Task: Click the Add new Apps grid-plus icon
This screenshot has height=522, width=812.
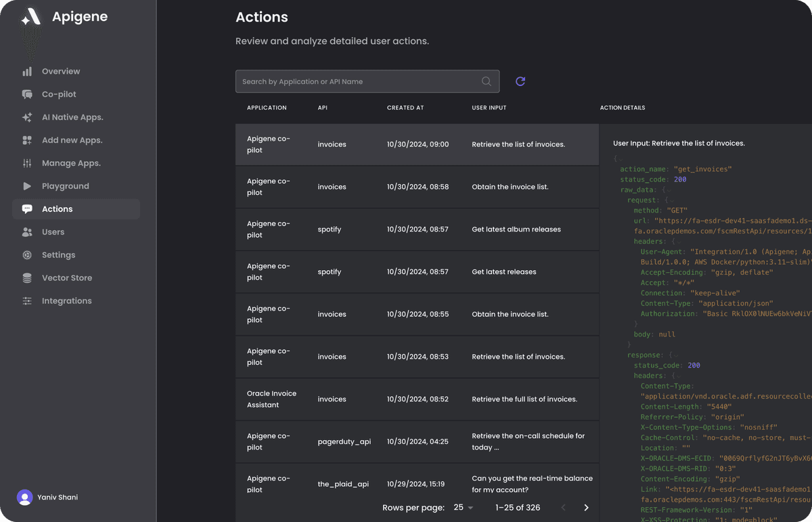Action: pyautogui.click(x=27, y=140)
